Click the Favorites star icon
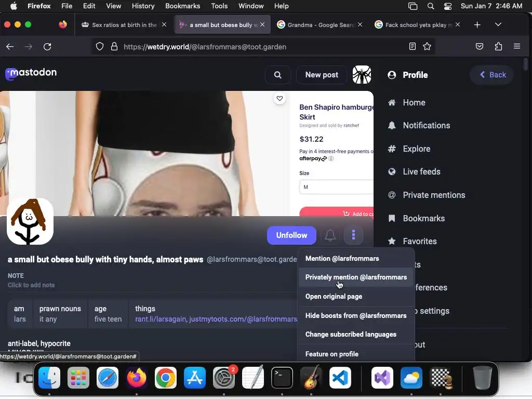The width and height of the screenshot is (532, 399). (x=392, y=241)
